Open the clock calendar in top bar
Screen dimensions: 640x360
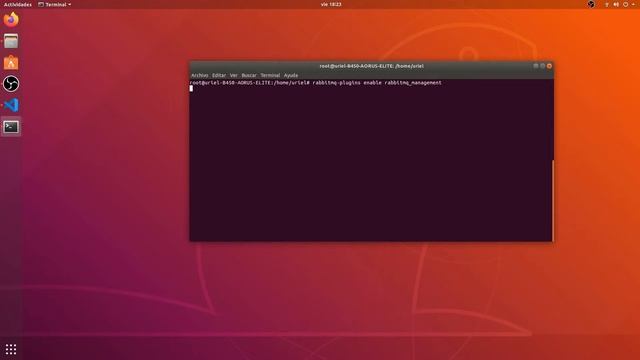[331, 4]
